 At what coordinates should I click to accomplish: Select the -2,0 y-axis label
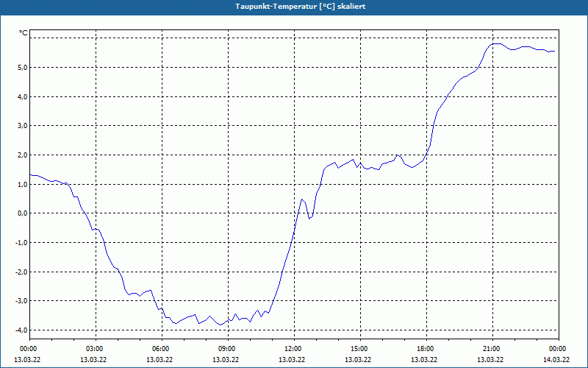21,272
